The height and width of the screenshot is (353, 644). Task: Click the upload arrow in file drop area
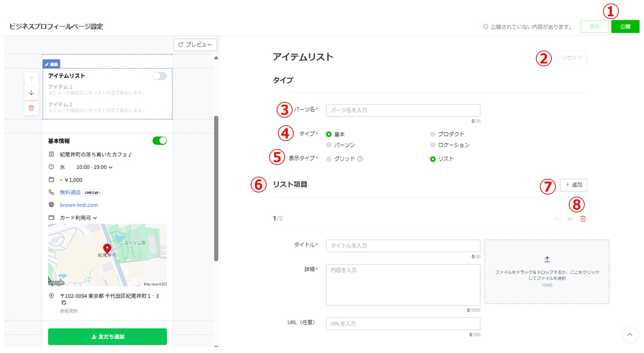(548, 259)
